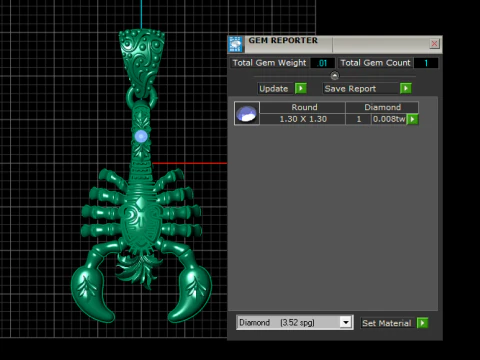Click the gem quantity cell showing 1
Image resolution: width=480 pixels, height=360 pixels.
coord(359,119)
